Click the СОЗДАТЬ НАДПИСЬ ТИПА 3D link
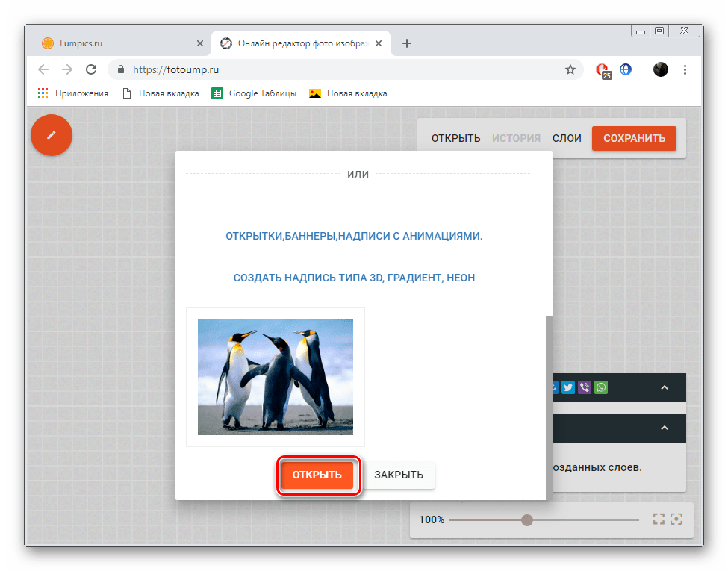The image size is (728, 571). 354,278
